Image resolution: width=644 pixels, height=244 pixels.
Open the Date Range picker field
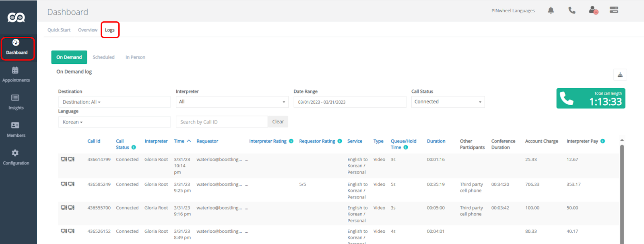pyautogui.click(x=350, y=102)
